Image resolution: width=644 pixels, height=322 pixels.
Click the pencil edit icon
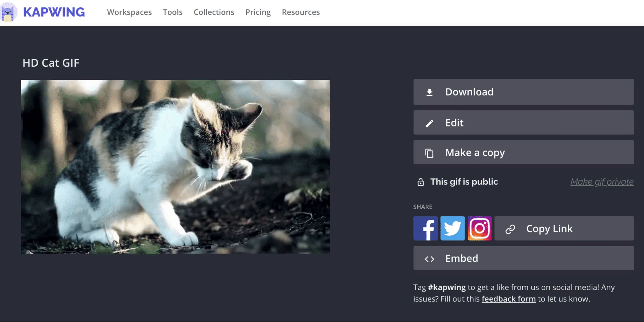click(x=429, y=123)
